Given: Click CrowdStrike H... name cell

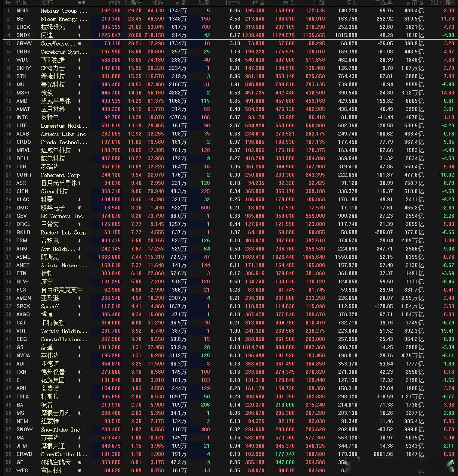Looking at the screenshot, I should [64, 454].
